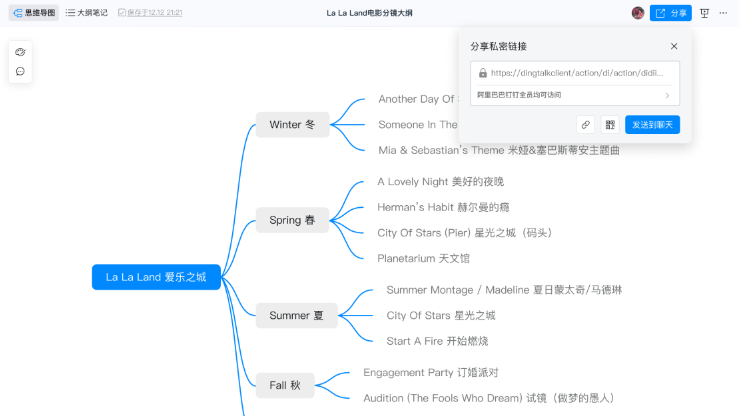The height and width of the screenshot is (416, 739).
Task: Select the Someone In The node
Action: (x=418, y=125)
